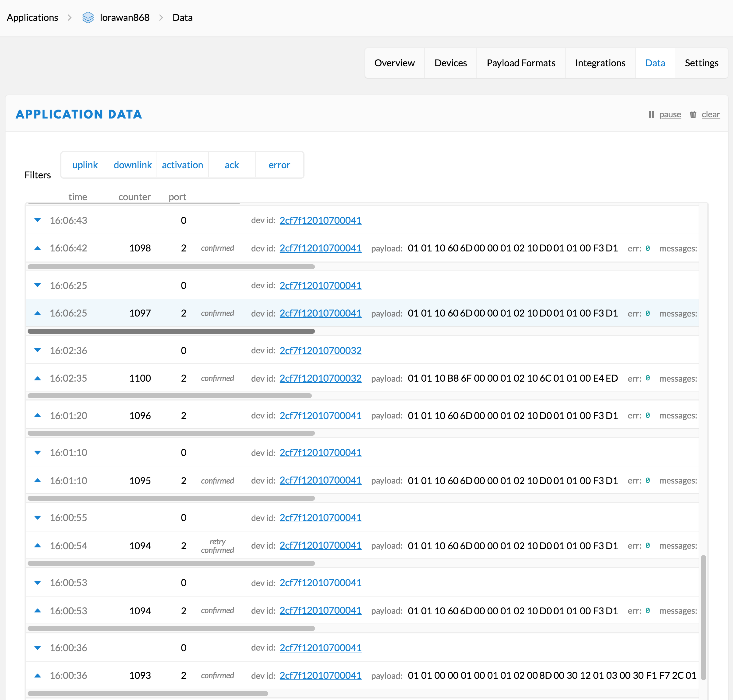Click the downlink arrow at 16:06:25
Image resolution: width=733 pixels, height=700 pixels.
[x=37, y=285]
